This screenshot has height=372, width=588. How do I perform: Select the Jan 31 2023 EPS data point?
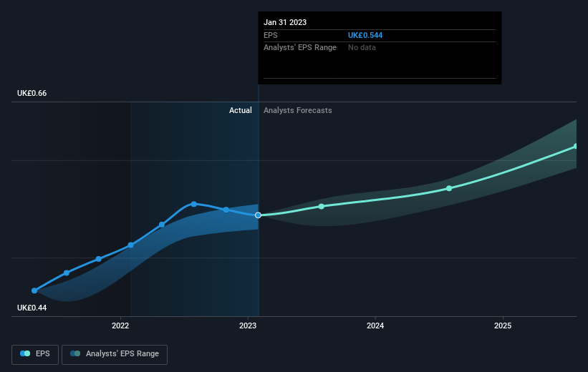click(258, 215)
